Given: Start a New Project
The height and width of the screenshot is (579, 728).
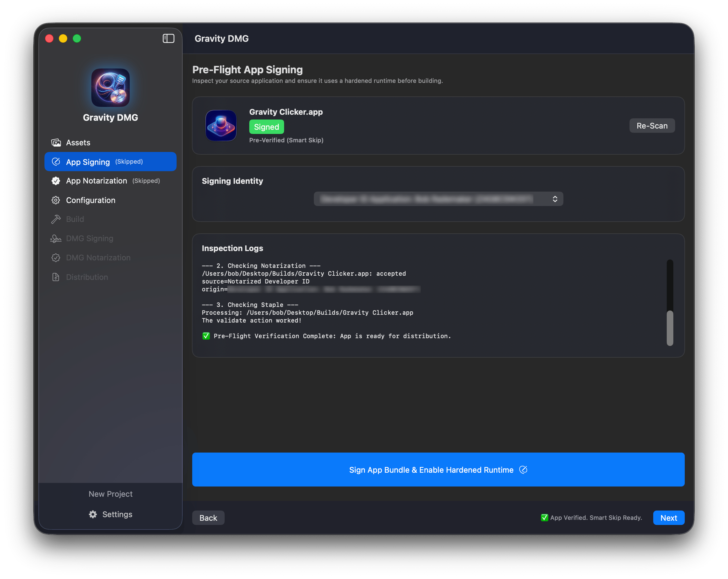Looking at the screenshot, I should [111, 494].
